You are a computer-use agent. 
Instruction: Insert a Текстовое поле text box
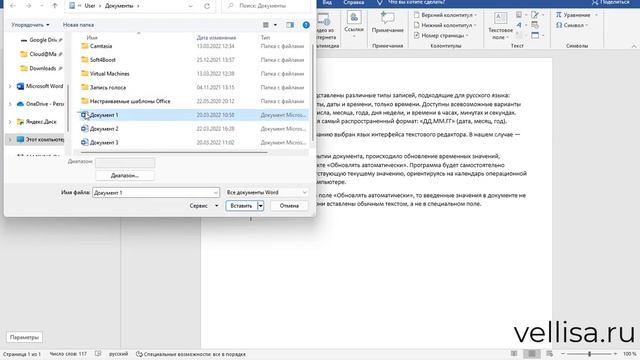point(500,25)
